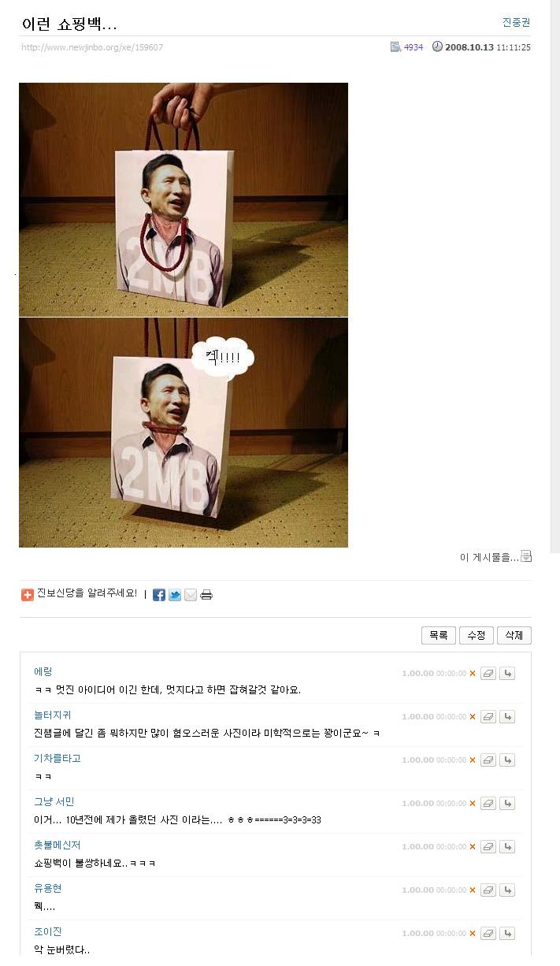Image resolution: width=560 pixels, height=966 pixels.
Task: Click the reply arrow icon on 에링's comment
Action: 507,674
